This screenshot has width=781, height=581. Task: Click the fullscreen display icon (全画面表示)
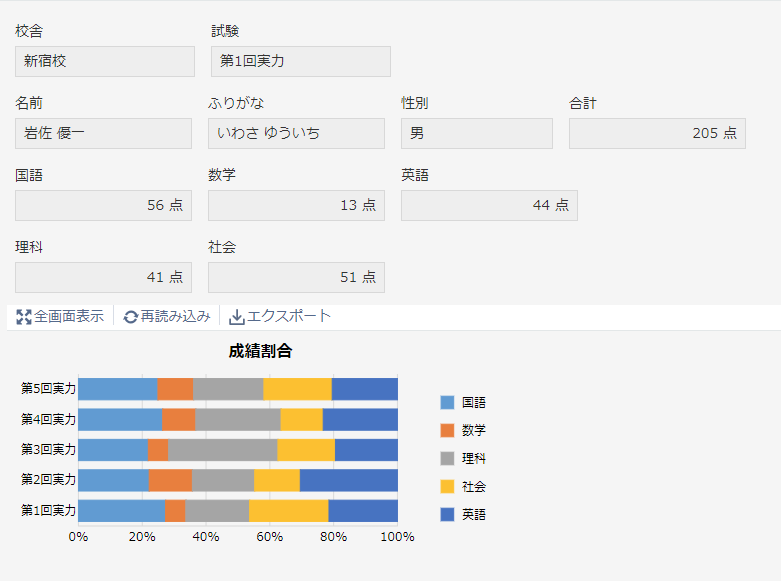[24, 317]
